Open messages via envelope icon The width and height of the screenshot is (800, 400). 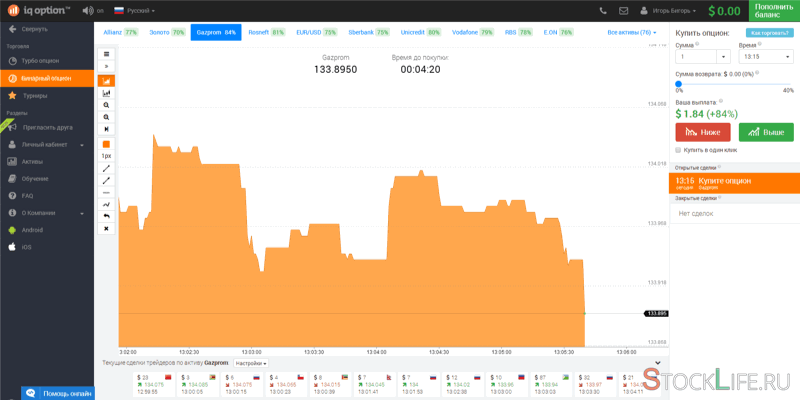tap(623, 10)
